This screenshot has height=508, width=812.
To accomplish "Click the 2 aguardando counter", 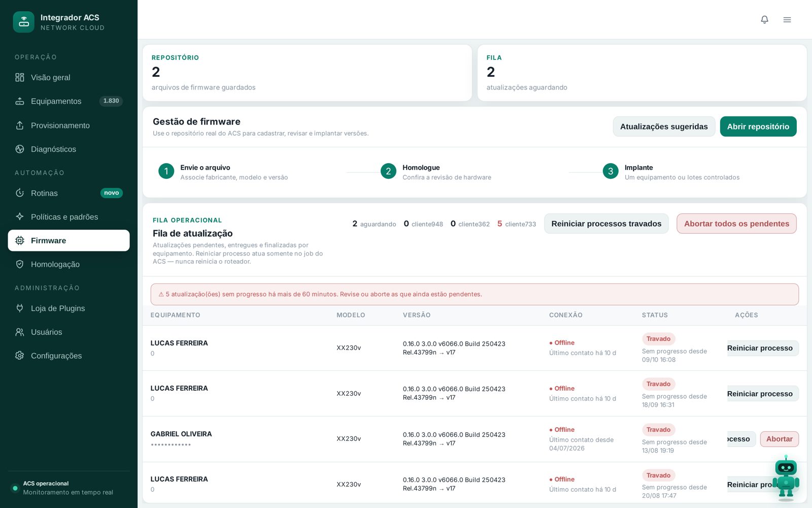I will [x=374, y=224].
